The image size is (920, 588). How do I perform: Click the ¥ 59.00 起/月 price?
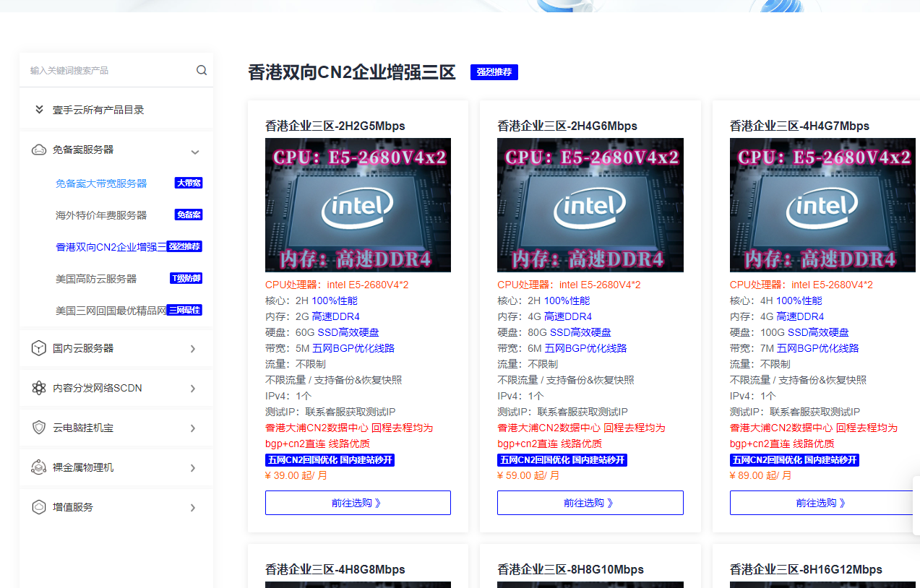tap(528, 475)
